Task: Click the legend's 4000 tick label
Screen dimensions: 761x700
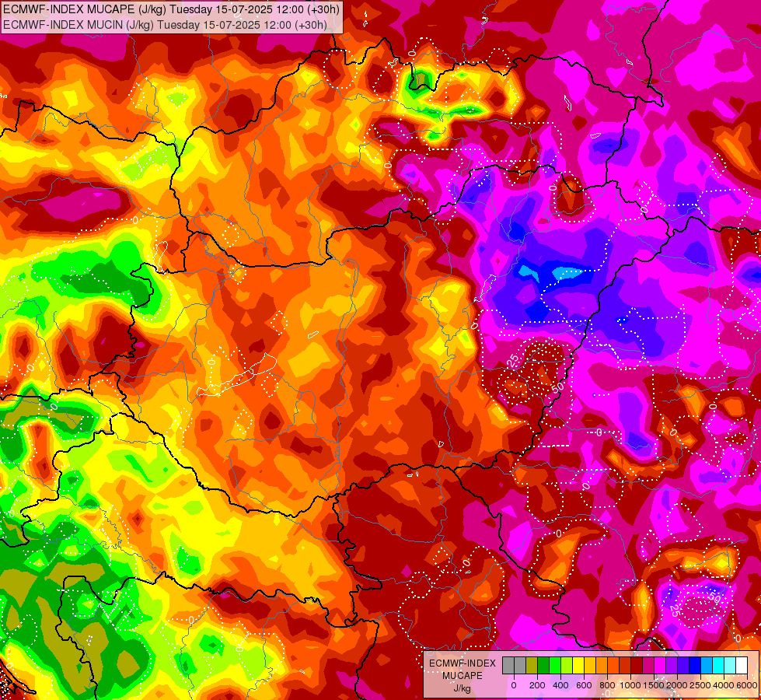Action: pyautogui.click(x=724, y=685)
